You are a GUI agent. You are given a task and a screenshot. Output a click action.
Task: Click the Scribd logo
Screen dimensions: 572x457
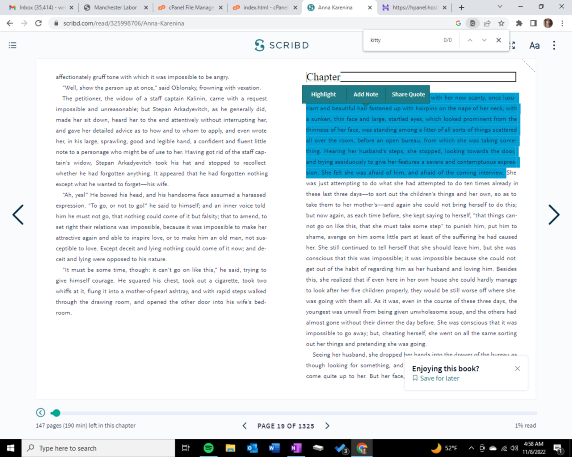pyautogui.click(x=282, y=45)
